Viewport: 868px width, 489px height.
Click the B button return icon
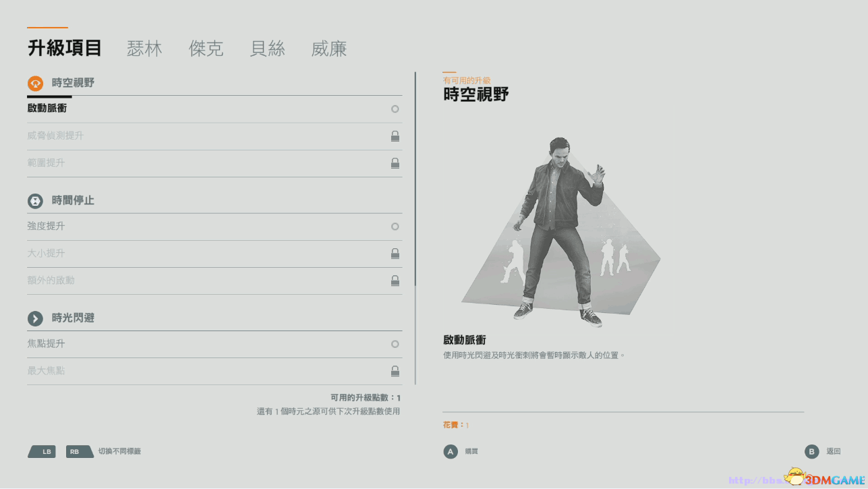[x=812, y=452]
